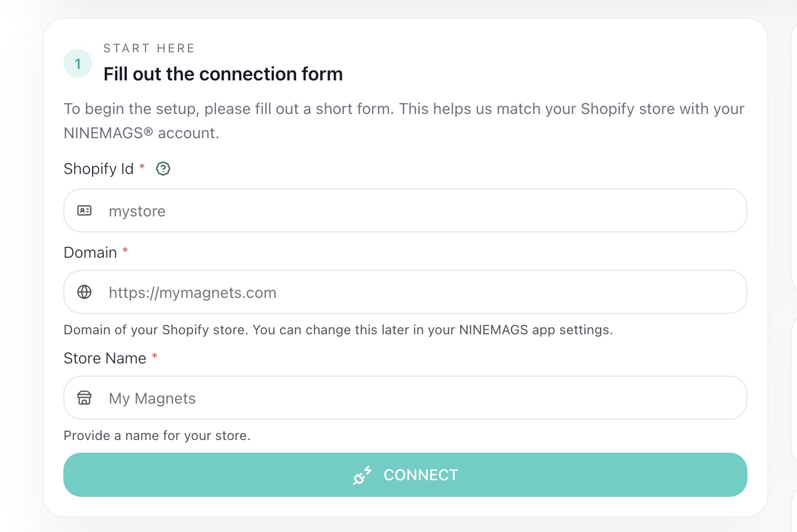Focus the Store Name input showing My Magnets
Screen dimensions: 797x532
click(x=405, y=398)
